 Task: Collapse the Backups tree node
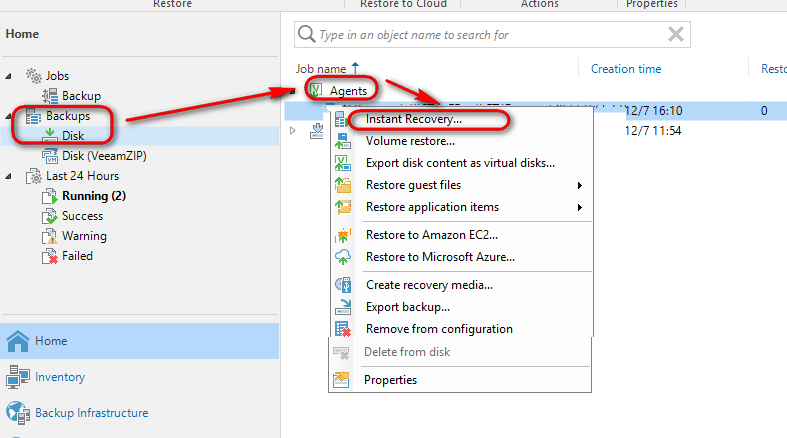tap(9, 116)
